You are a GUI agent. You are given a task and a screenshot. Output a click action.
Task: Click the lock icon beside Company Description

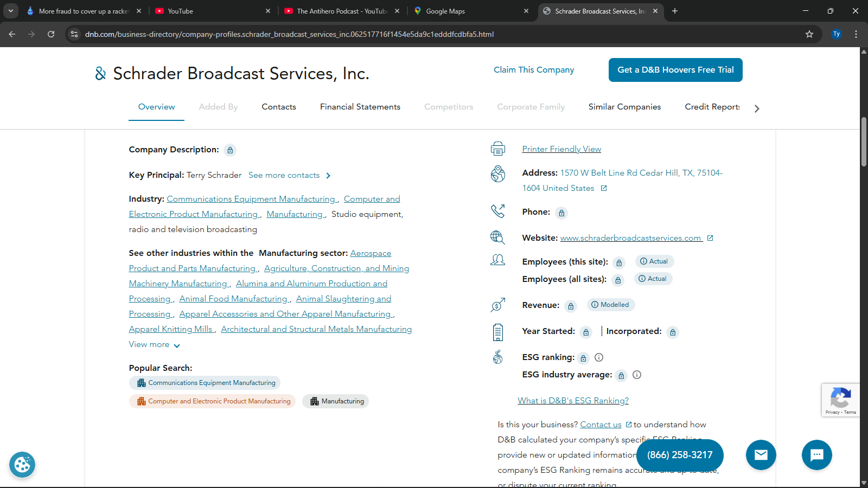tap(230, 150)
